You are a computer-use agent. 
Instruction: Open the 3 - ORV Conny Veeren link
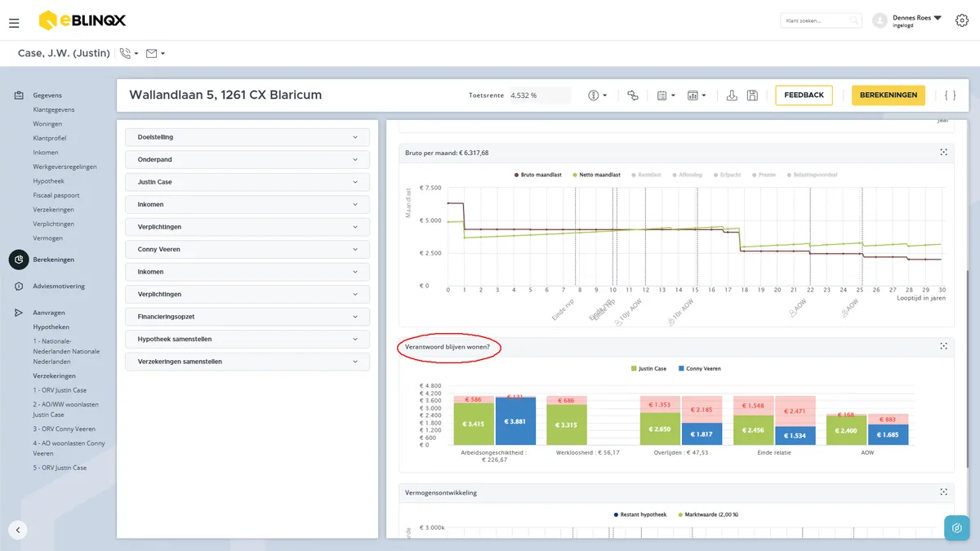(65, 429)
